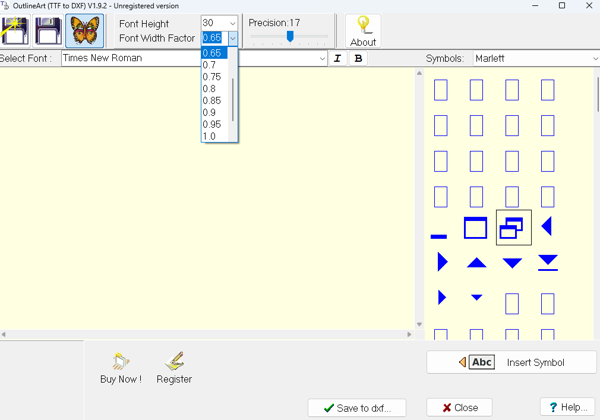Toggle bold font style
Viewport: 600px width, 420px height.
[x=359, y=59]
